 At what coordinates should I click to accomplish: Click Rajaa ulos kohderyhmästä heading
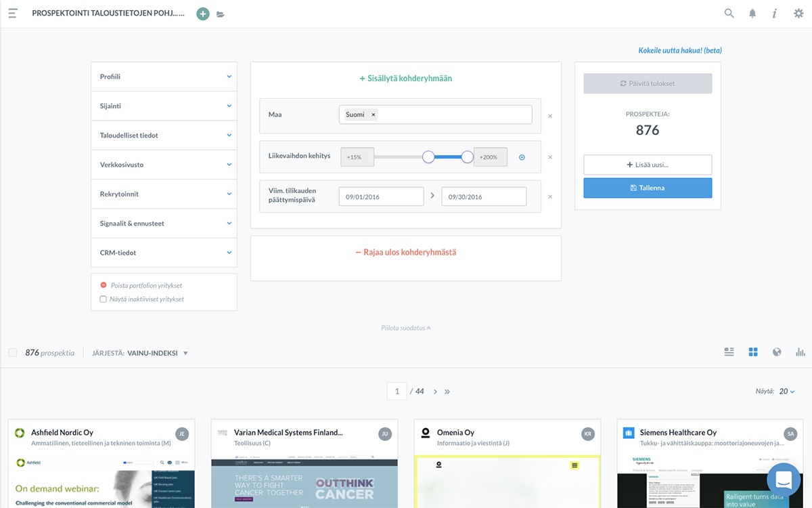[x=405, y=252]
